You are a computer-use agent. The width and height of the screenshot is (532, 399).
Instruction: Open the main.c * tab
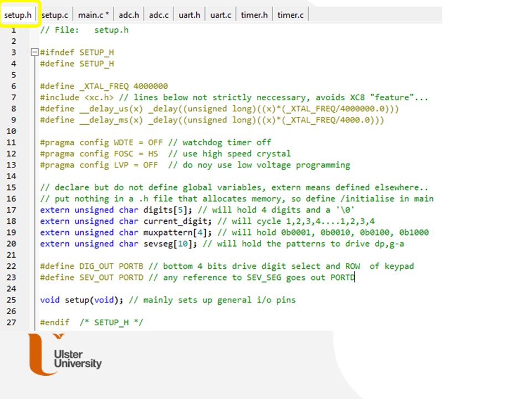93,15
